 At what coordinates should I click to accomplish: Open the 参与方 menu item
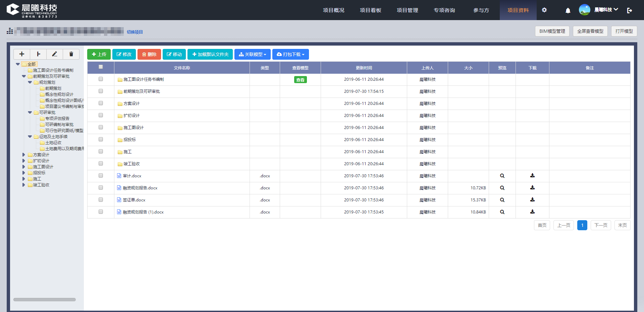(481, 10)
